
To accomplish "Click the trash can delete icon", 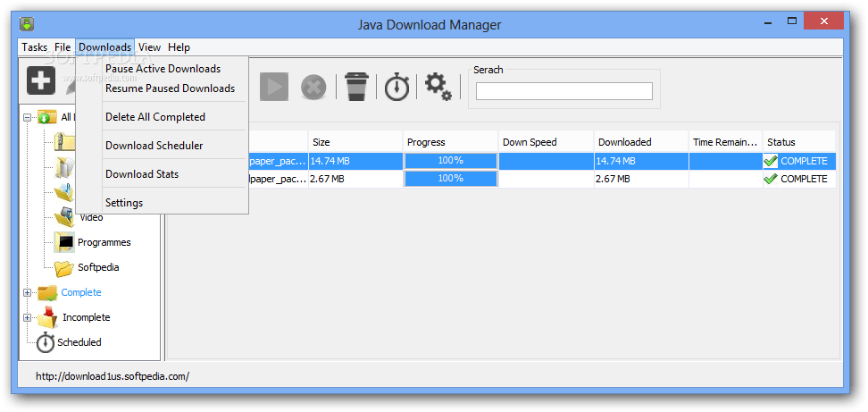I will [x=356, y=87].
